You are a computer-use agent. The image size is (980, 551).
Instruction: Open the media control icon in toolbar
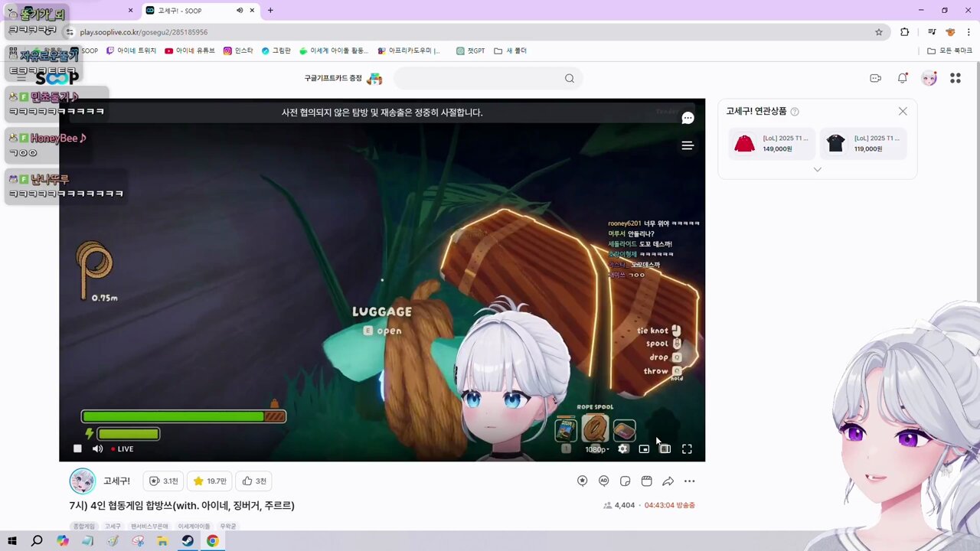pos(932,32)
